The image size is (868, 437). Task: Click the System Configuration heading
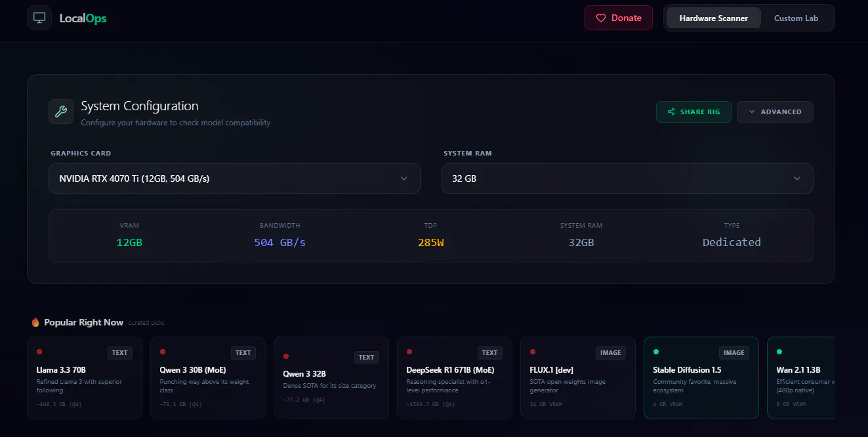tap(140, 106)
